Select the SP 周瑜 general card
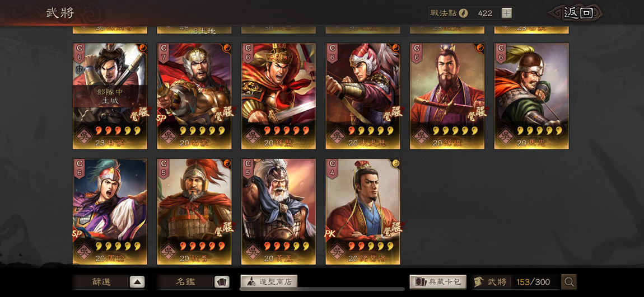The image size is (644, 297). click(x=110, y=211)
